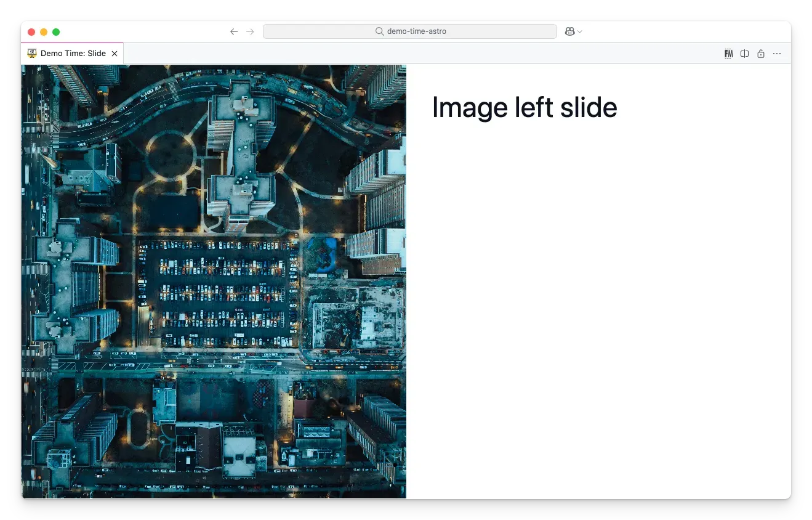Open the chevron dropdown next to the Copilot icon

[x=579, y=31]
